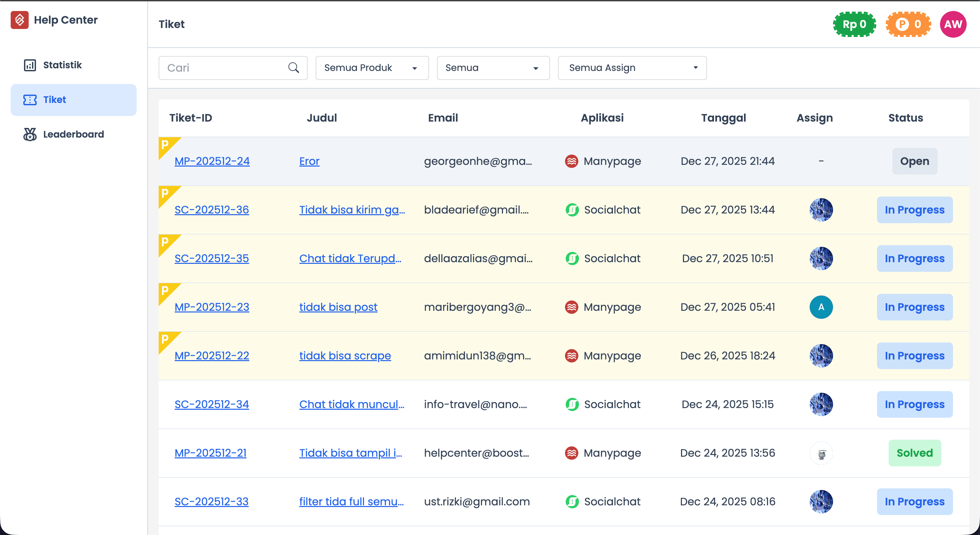The image size is (980, 535).
Task: Click email georgeonhe@gma... cell
Action: point(478,161)
